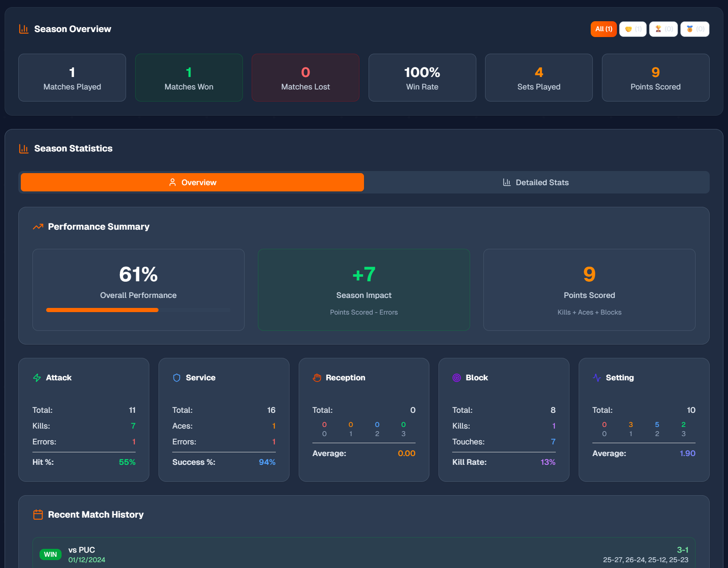
Task: Click the Service shield icon
Action: tap(177, 378)
